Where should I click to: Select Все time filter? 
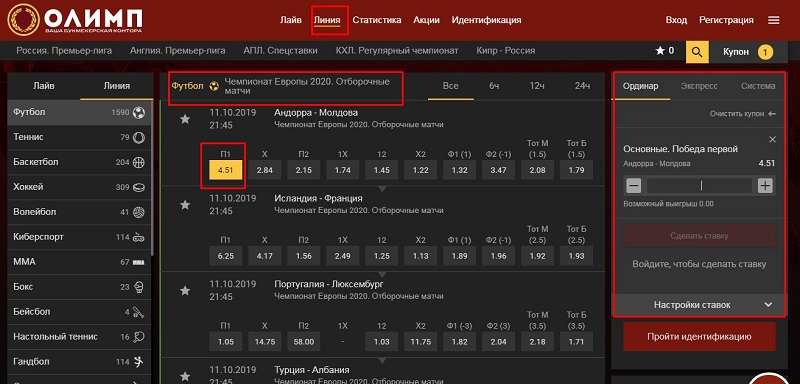pyautogui.click(x=451, y=86)
